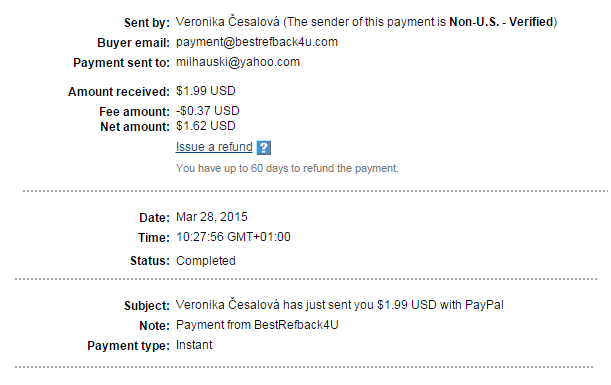Image resolution: width=611 pixels, height=385 pixels.
Task: Click the Completed status value
Action: pos(206,261)
